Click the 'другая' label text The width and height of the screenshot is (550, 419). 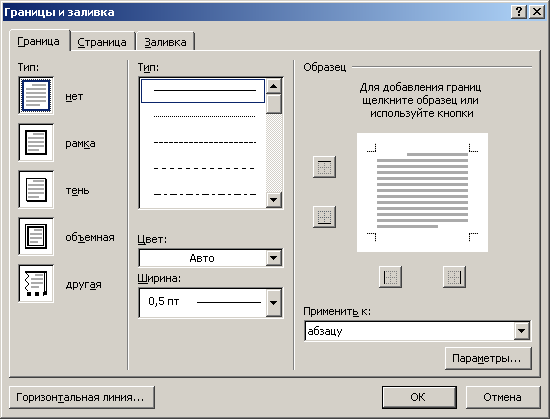[83, 284]
